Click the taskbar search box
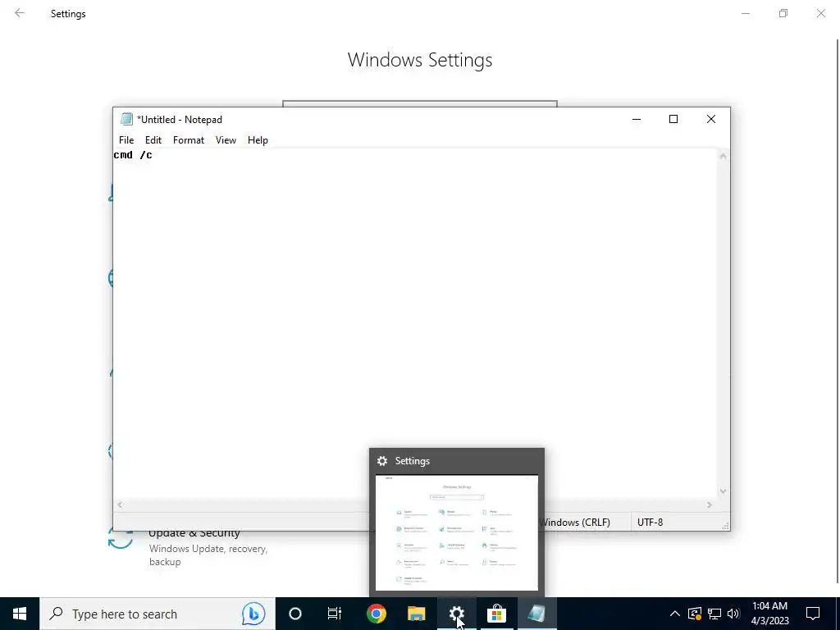The image size is (840, 630). coord(157,614)
